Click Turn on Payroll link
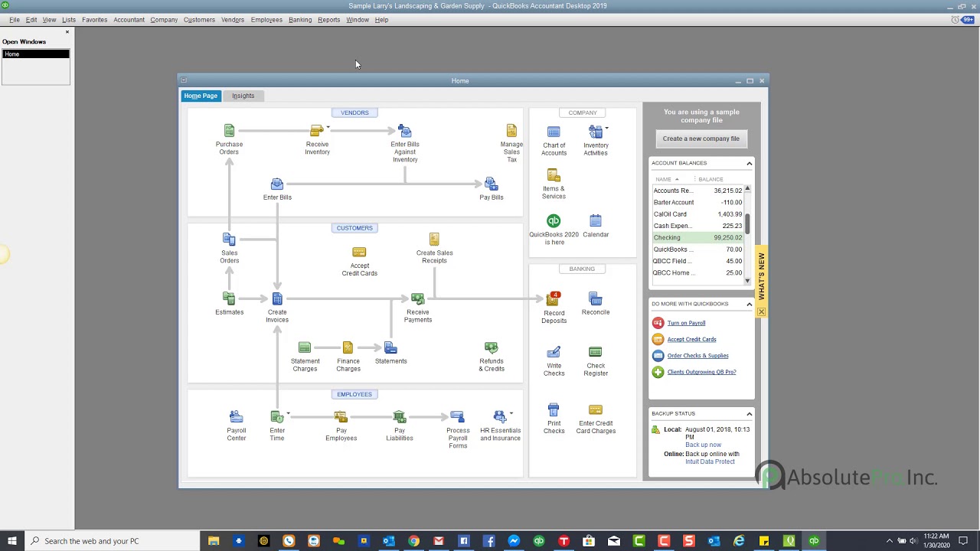The height and width of the screenshot is (551, 980). click(x=686, y=323)
